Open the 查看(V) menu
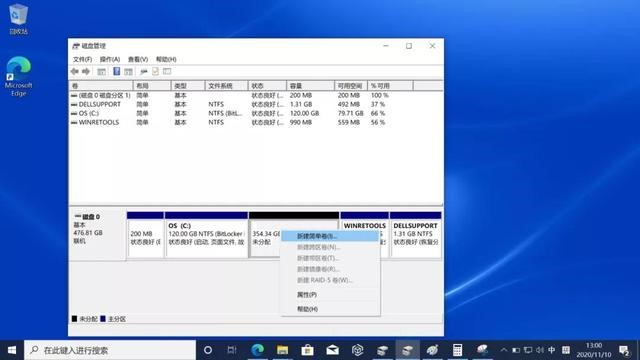 pos(138,59)
